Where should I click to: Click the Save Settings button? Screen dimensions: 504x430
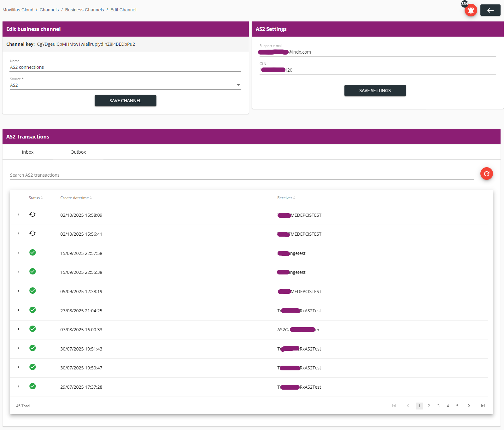375,91
